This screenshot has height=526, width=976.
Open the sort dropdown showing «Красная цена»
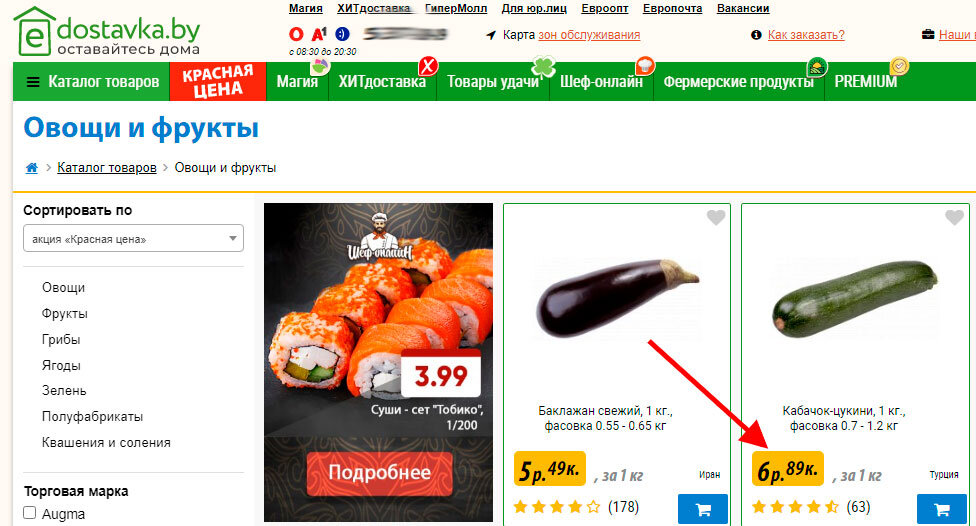(133, 238)
